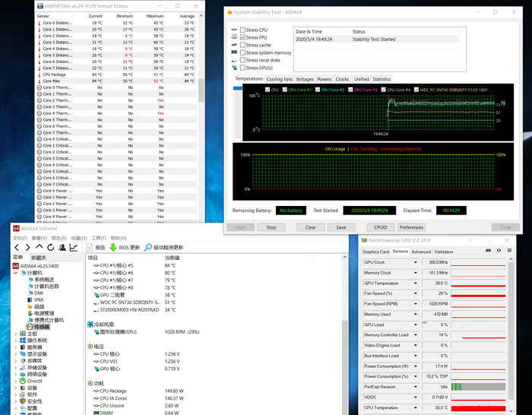Viewport: 532px width, 415px height.
Task: Select 超频 overclock item in AIDA64 tree
Action: tap(40, 307)
